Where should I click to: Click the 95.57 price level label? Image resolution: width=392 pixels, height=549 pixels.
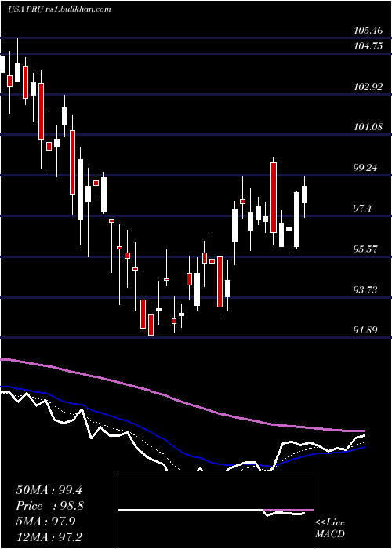(366, 249)
